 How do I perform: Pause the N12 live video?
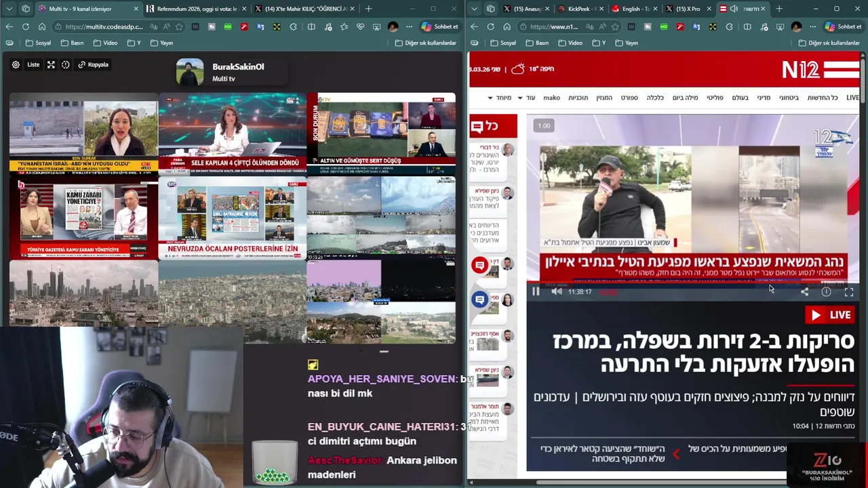(536, 291)
